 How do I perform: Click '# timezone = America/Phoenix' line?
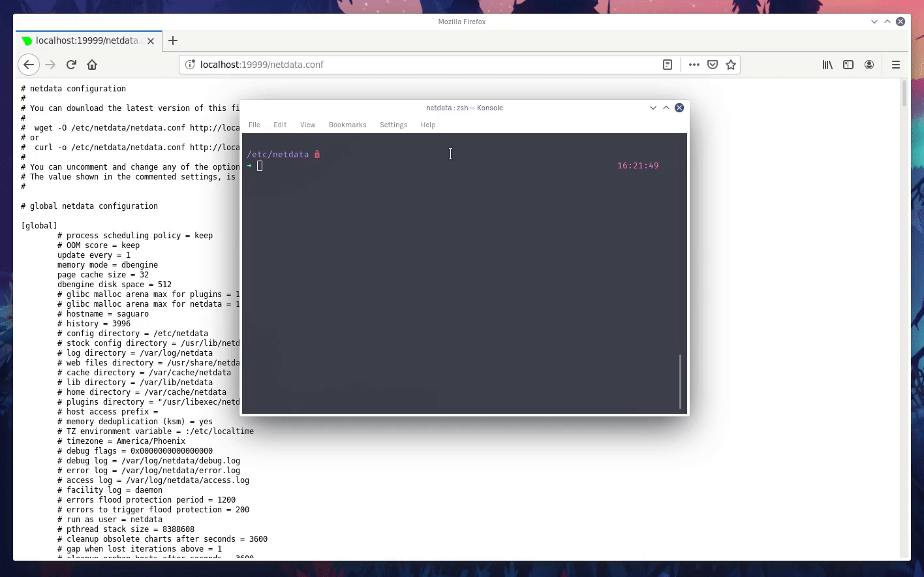pyautogui.click(x=121, y=441)
